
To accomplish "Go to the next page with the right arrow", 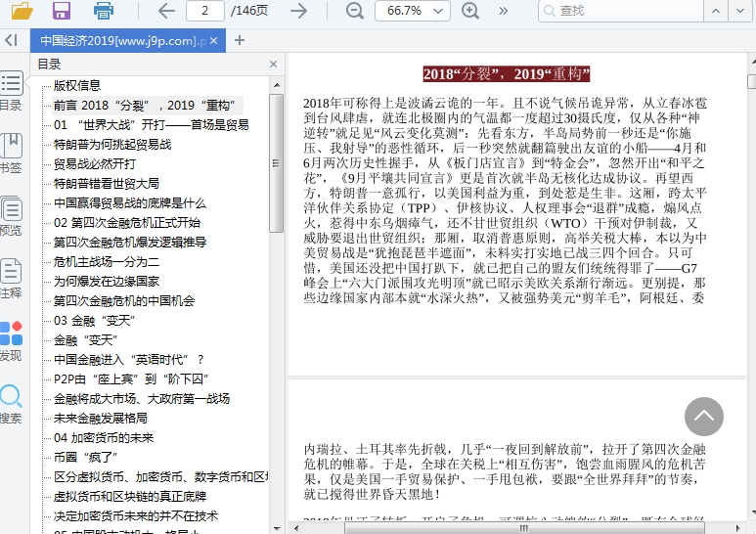I will coord(299,11).
